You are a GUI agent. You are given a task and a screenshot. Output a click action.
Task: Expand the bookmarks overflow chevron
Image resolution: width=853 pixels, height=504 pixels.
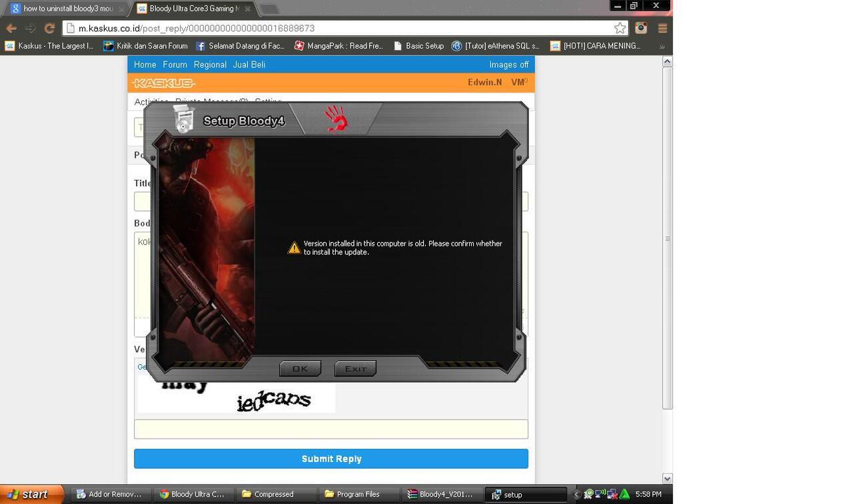662,47
